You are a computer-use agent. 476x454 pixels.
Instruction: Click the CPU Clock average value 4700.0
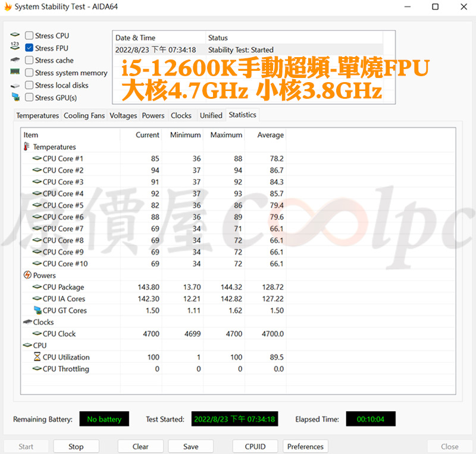coord(273,334)
